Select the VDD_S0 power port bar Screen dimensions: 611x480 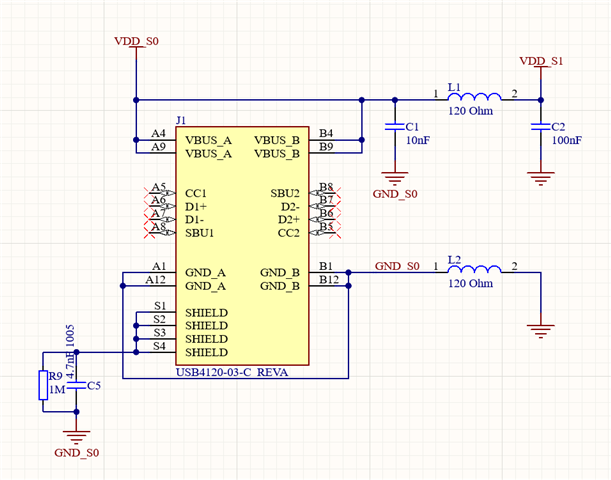click(136, 48)
